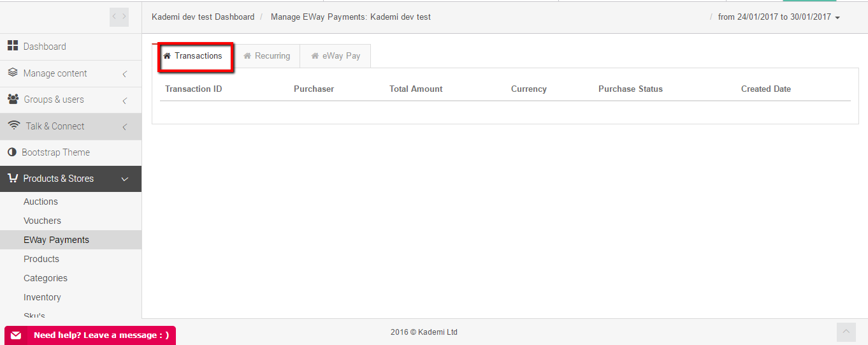This screenshot has width=868, height=345.
Task: Expand the Manage content menu chevron
Action: 125,74
